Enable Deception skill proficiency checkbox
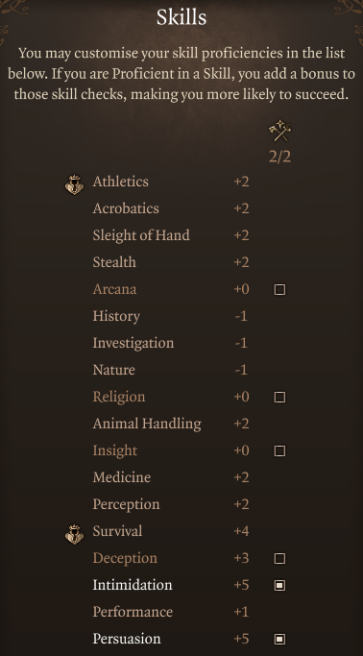Screen dimensions: 363x656 pyautogui.click(x=280, y=559)
